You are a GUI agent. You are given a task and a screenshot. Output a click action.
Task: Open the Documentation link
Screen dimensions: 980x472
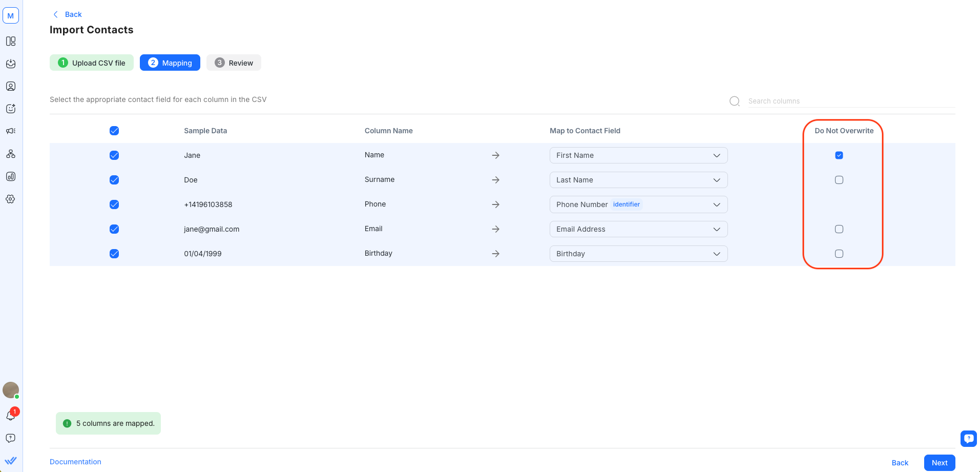coord(75,462)
